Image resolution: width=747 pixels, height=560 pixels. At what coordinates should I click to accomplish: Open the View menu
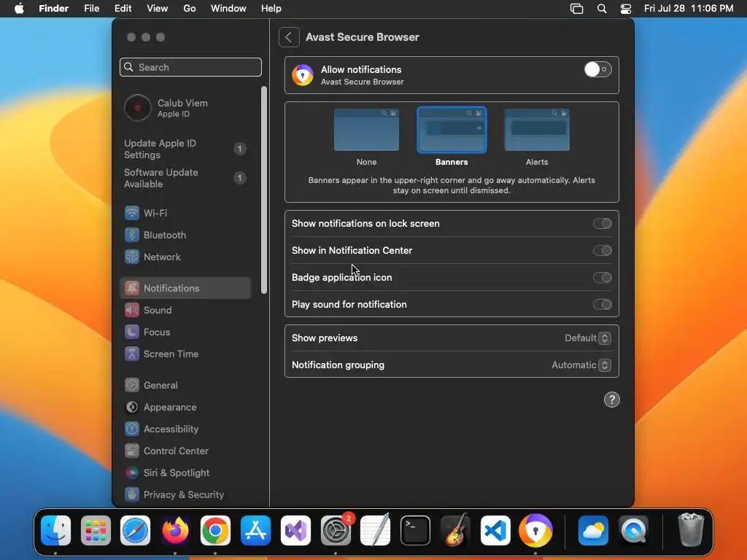[158, 9]
